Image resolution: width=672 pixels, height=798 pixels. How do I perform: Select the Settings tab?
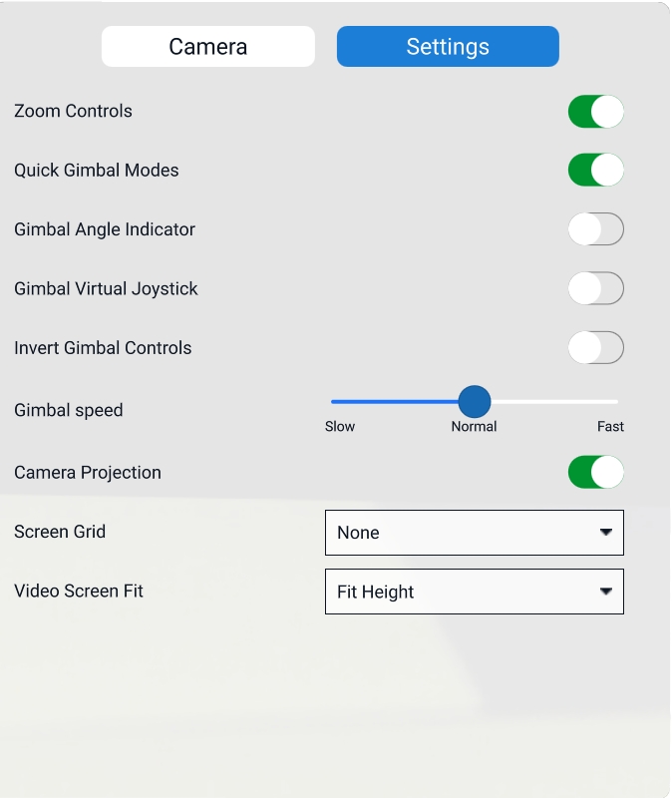tap(448, 47)
